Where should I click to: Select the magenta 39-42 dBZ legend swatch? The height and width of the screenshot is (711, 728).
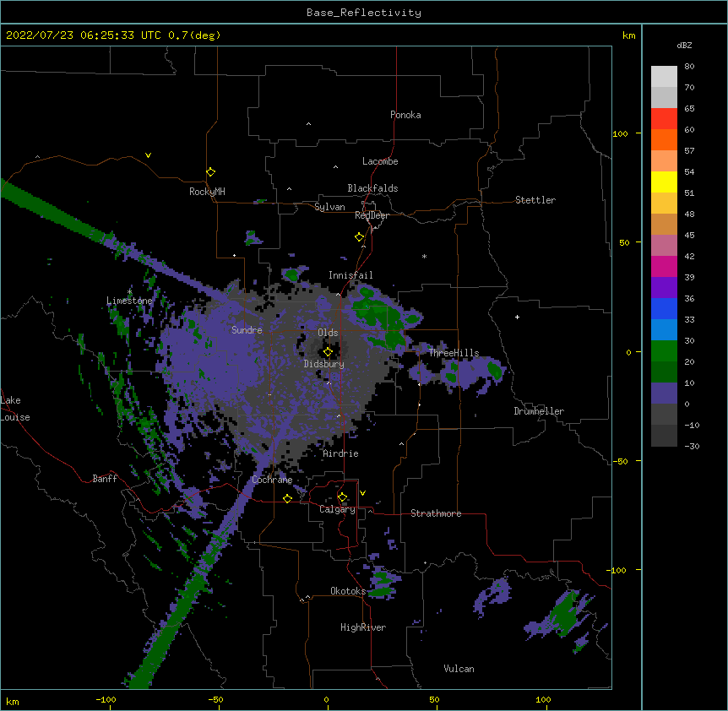664,266
